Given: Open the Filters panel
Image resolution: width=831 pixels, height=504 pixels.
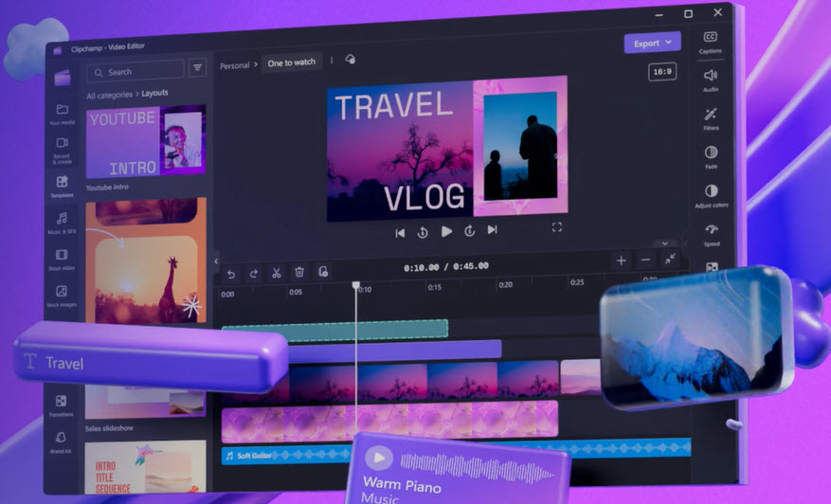Looking at the screenshot, I should pyautogui.click(x=711, y=118).
